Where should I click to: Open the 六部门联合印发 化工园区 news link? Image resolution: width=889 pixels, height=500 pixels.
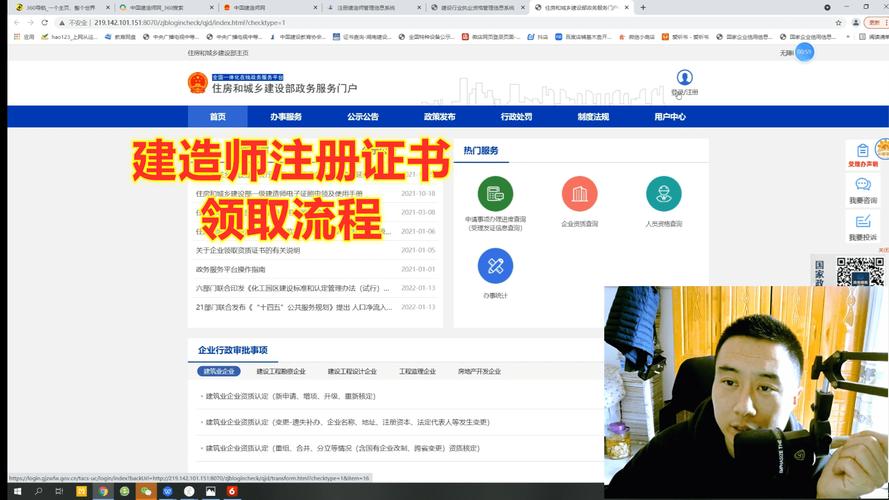[x=293, y=288]
